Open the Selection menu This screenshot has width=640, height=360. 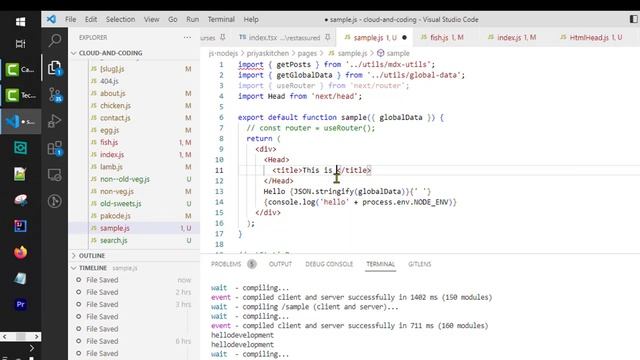[120, 19]
